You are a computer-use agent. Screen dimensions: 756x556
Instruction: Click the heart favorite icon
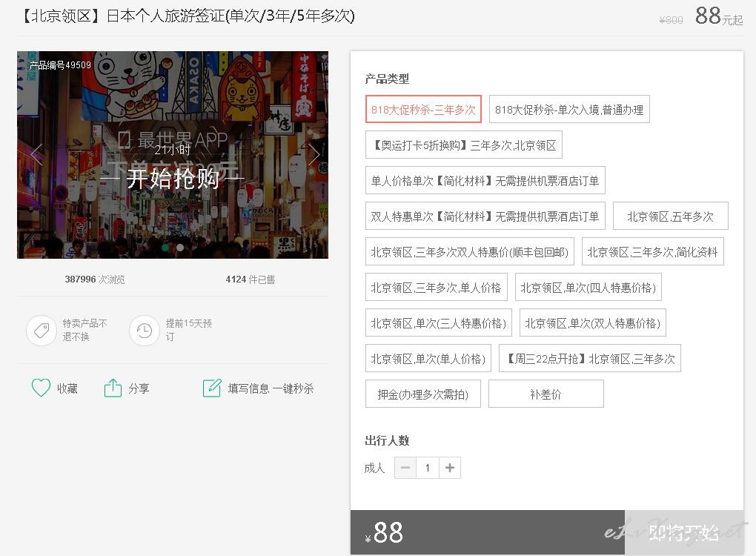coord(41,388)
